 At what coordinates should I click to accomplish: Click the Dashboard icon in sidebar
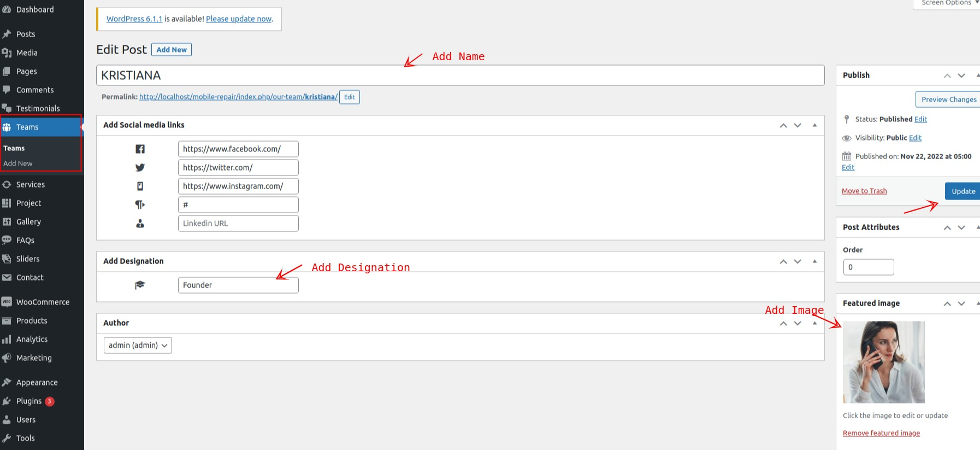click(7, 9)
